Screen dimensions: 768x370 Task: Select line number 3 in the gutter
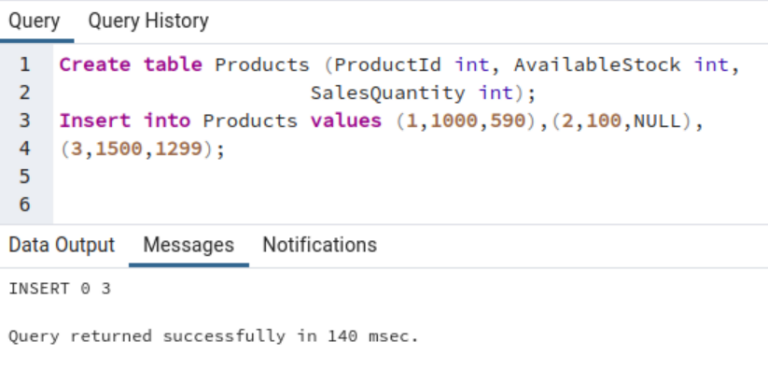(x=24, y=121)
